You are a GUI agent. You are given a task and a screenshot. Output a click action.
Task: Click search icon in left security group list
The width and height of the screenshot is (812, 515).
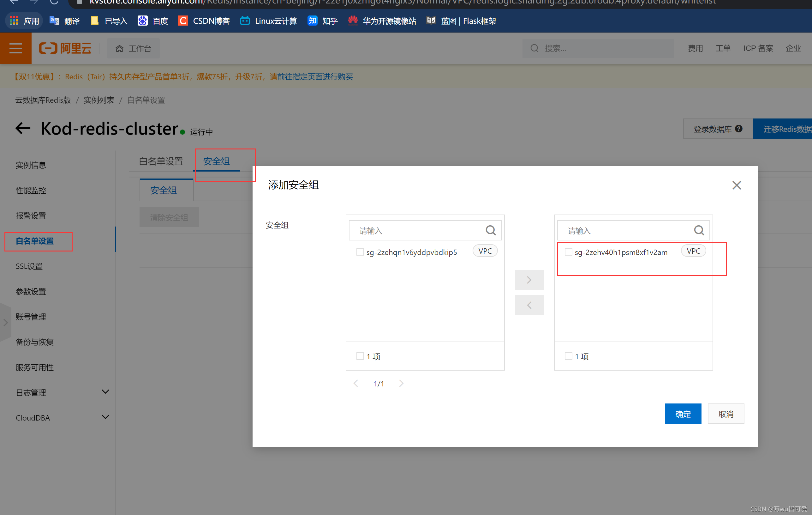point(491,231)
